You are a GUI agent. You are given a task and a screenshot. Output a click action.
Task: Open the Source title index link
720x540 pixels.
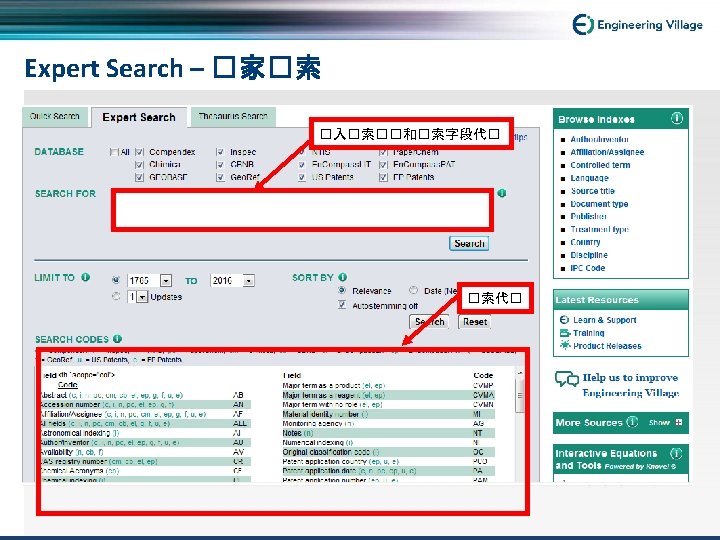[x=592, y=191]
